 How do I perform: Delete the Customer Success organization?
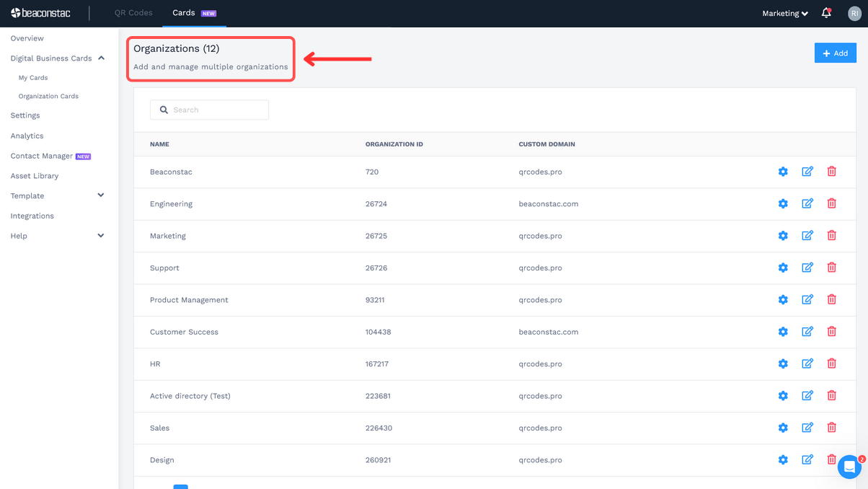[x=831, y=331]
